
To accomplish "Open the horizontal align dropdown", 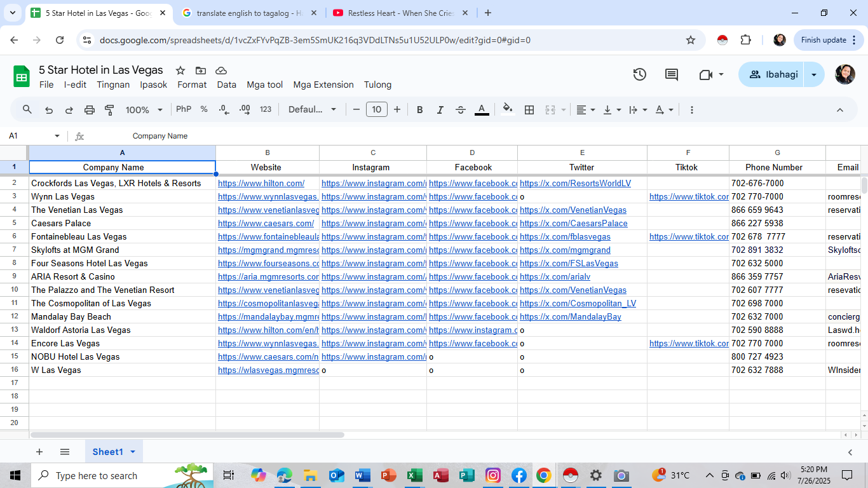I will coord(586,110).
